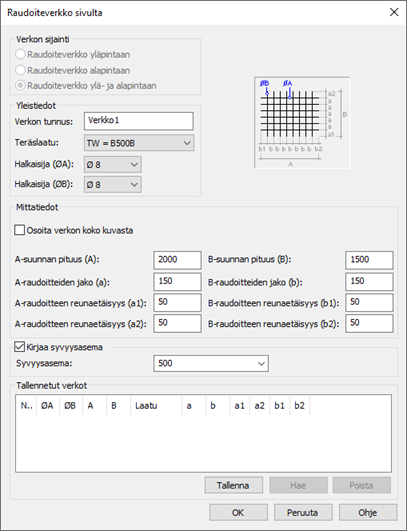Viewport: 407px width, 531px height.
Task: Click the Laatu column header
Action: [156, 405]
